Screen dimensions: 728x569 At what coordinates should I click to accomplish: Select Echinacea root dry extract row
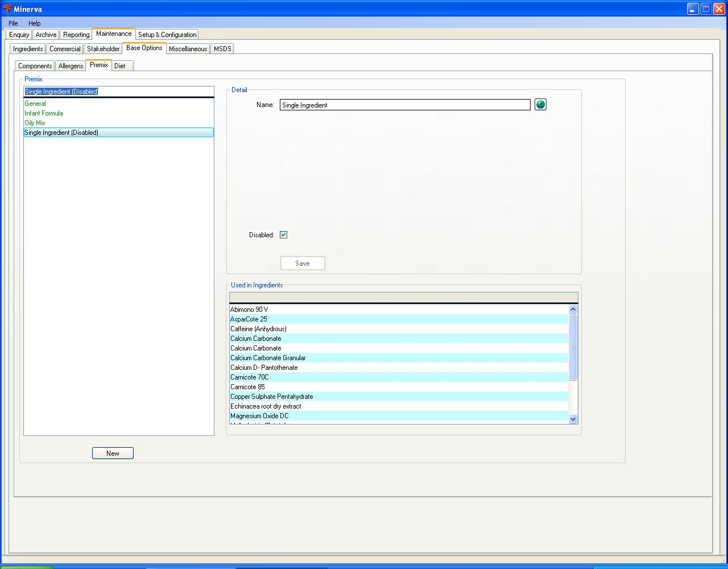pyautogui.click(x=399, y=406)
